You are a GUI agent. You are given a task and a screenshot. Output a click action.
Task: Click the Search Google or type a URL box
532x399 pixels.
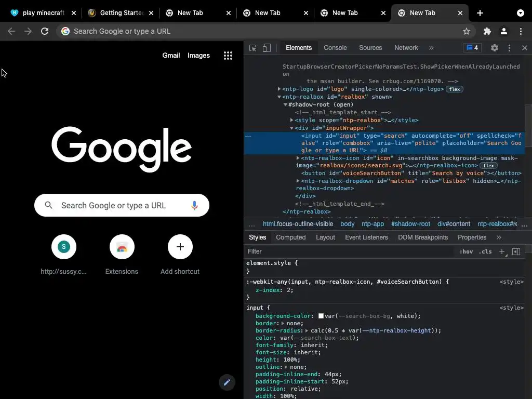(x=122, y=205)
